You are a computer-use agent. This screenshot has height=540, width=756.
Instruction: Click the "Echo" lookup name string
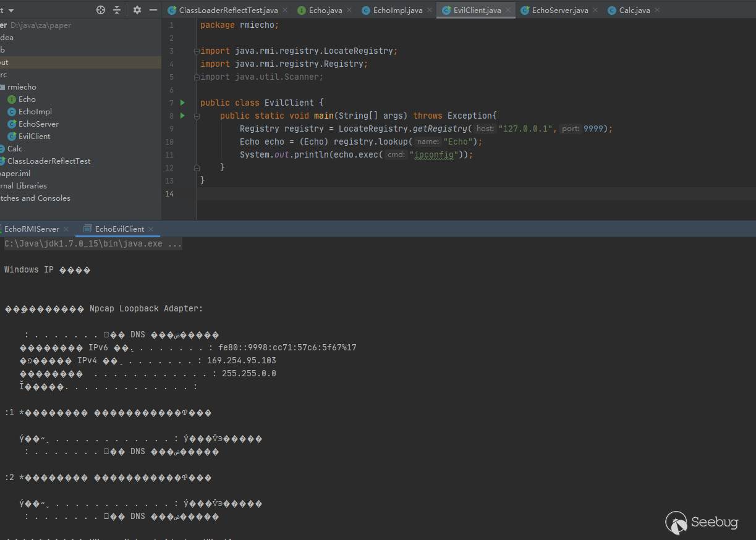tap(459, 142)
